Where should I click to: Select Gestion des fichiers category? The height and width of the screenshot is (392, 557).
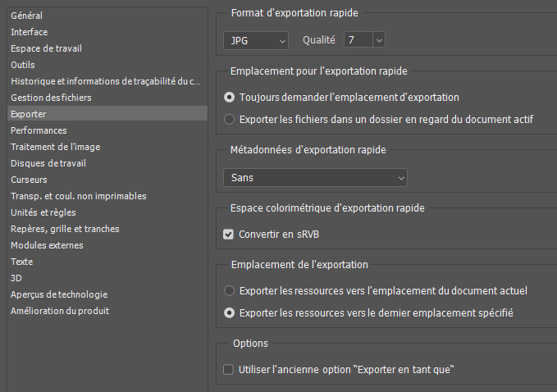point(51,98)
